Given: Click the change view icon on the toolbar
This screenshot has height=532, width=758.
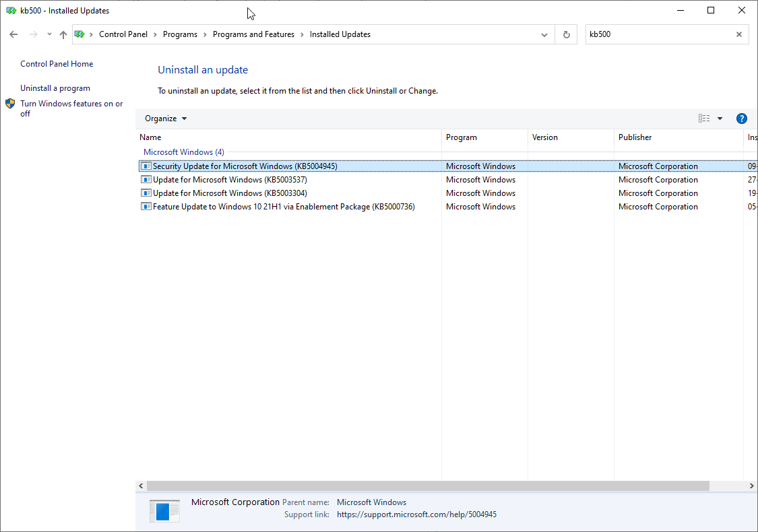Looking at the screenshot, I should [x=705, y=118].
